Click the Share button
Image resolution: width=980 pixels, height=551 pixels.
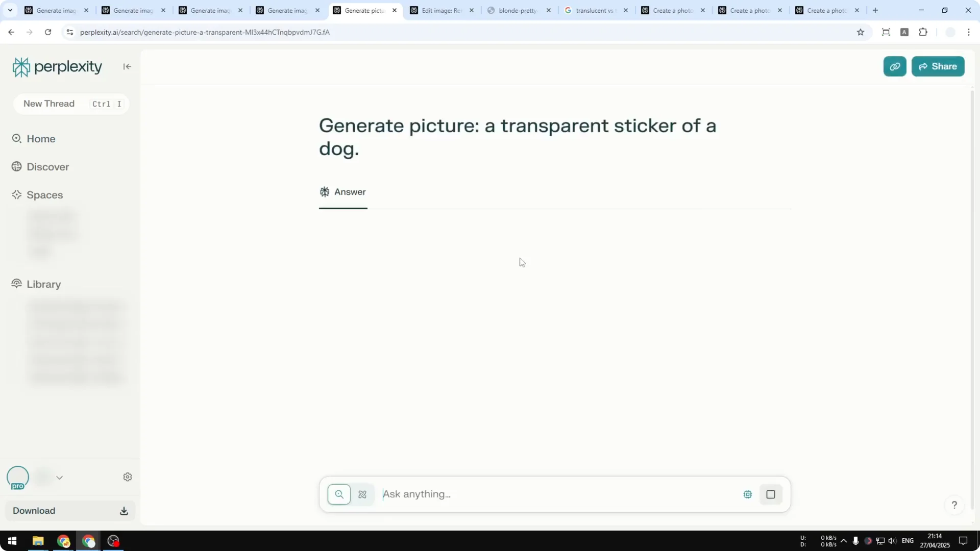(939, 66)
